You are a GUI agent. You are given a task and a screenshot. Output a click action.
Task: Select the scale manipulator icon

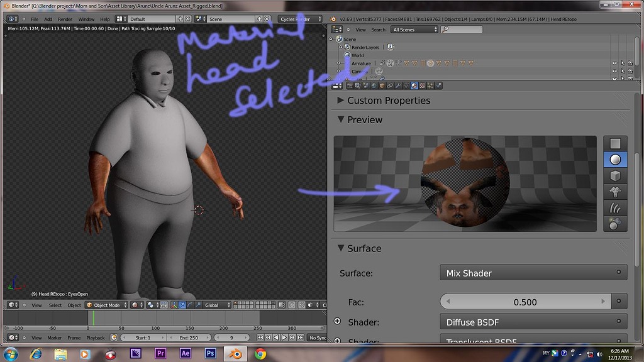(x=198, y=305)
